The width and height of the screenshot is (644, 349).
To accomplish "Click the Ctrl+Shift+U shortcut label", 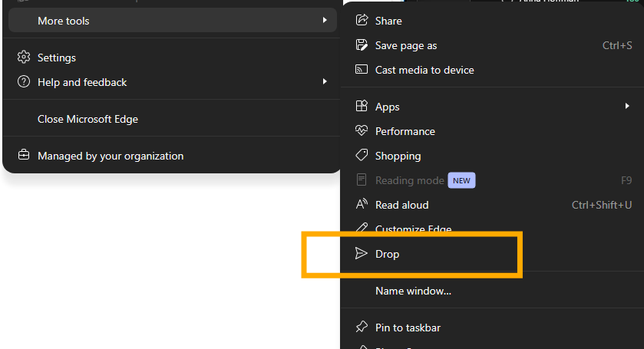I will [602, 205].
